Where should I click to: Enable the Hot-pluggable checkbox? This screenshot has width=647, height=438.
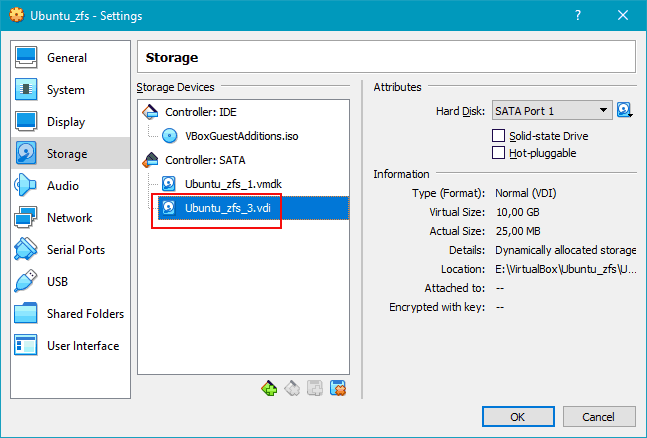[x=498, y=153]
